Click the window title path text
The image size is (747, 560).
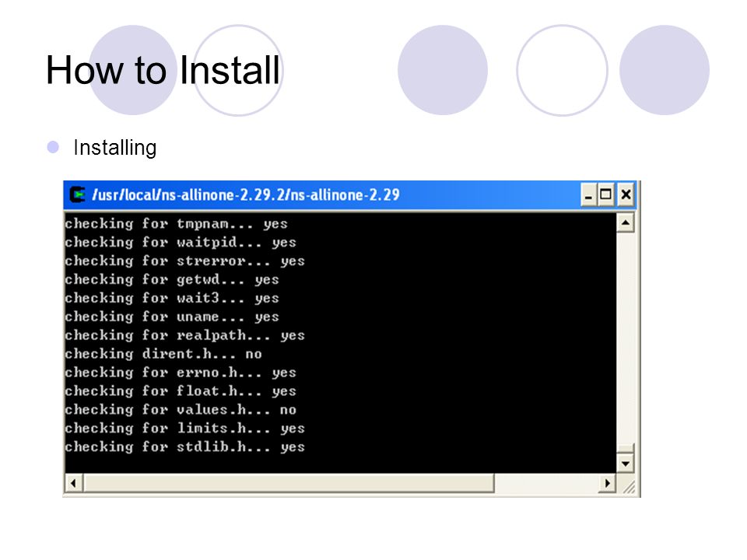coord(246,195)
